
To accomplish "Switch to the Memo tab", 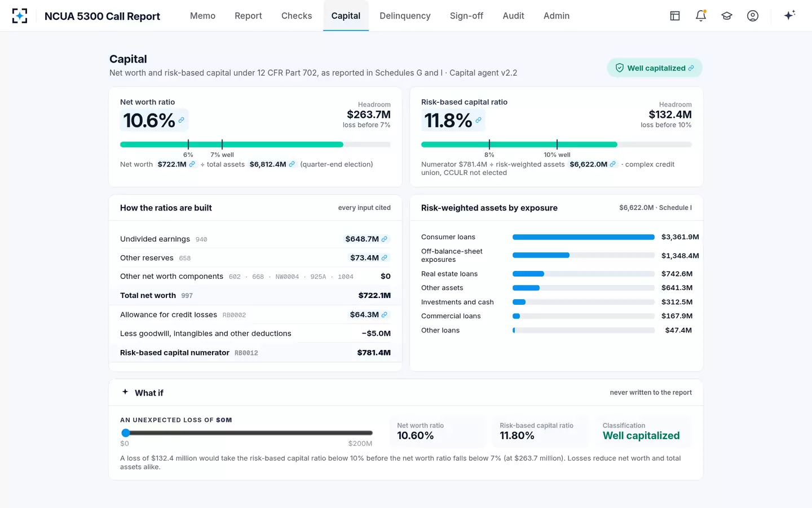I will point(202,16).
